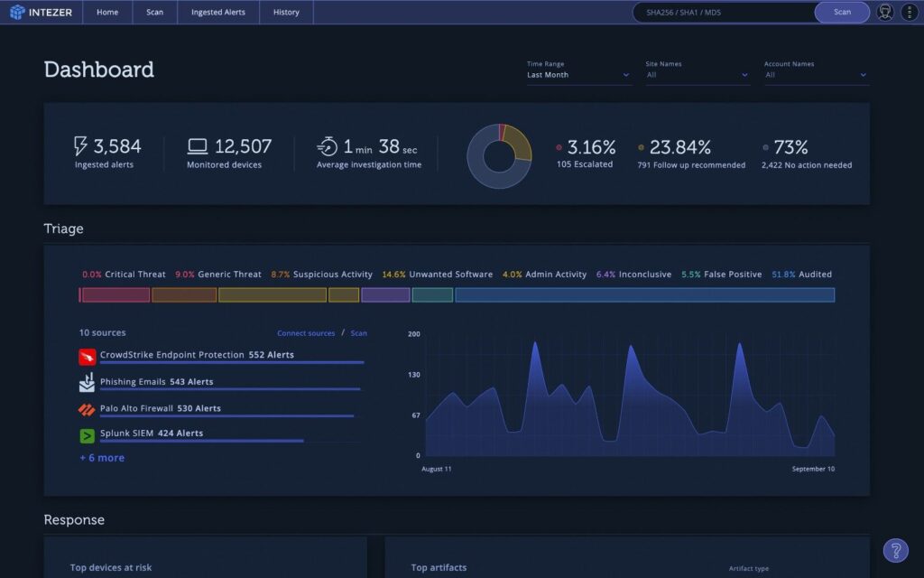
Task: Click the Admin Activity legend label
Action: tap(556, 275)
